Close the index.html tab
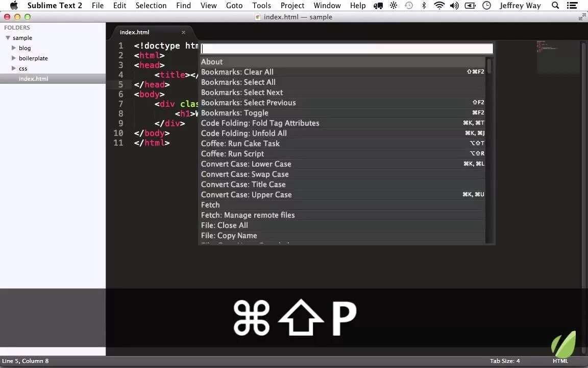This screenshot has width=588, height=368. 183,32
